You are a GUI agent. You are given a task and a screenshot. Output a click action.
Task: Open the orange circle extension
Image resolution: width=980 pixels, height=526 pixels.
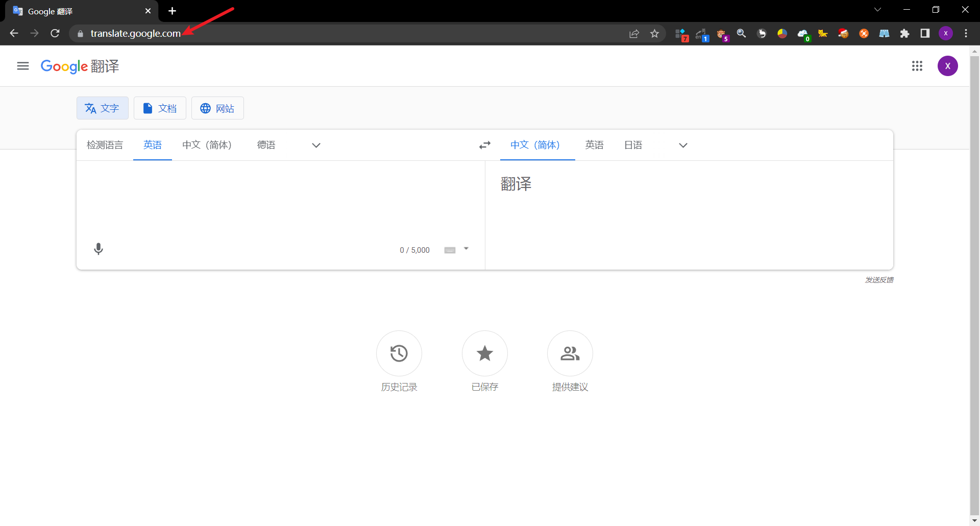(864, 34)
